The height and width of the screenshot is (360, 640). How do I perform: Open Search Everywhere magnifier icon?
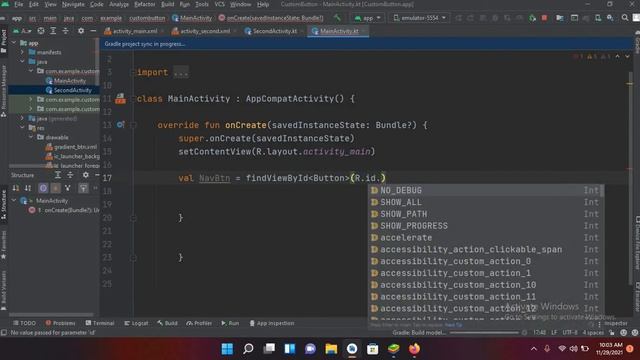click(624, 18)
